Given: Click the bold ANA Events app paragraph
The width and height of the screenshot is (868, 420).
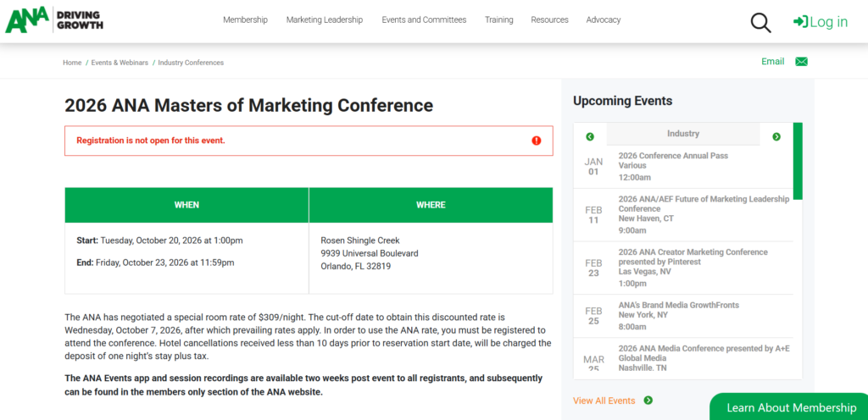Looking at the screenshot, I should (303, 385).
